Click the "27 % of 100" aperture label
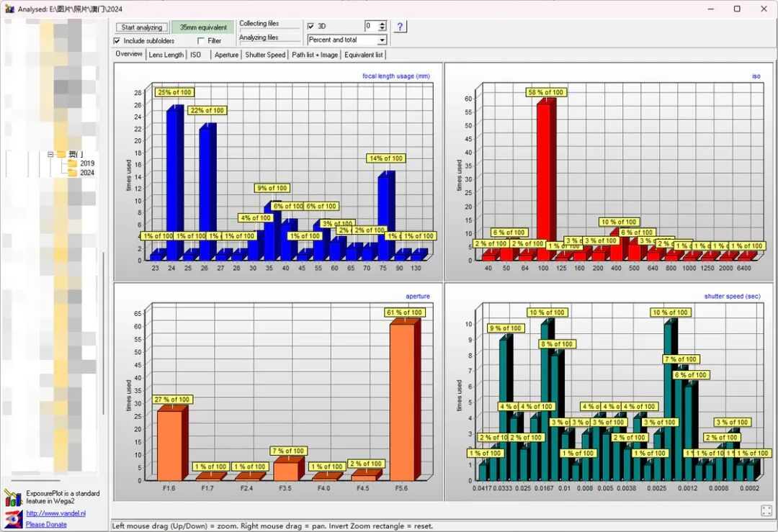The width and height of the screenshot is (778, 532). click(172, 400)
